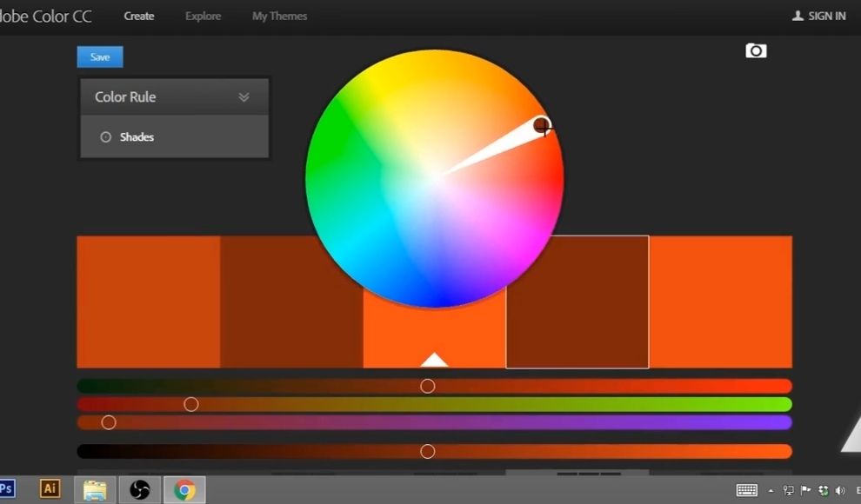Click the Sign In user icon
Image resolution: width=861 pixels, height=504 pixels.
[798, 16]
